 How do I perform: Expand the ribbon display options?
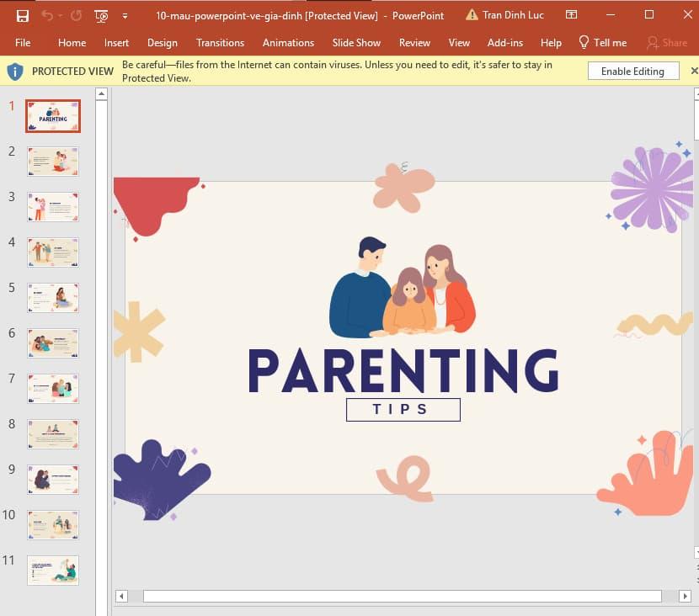[572, 14]
